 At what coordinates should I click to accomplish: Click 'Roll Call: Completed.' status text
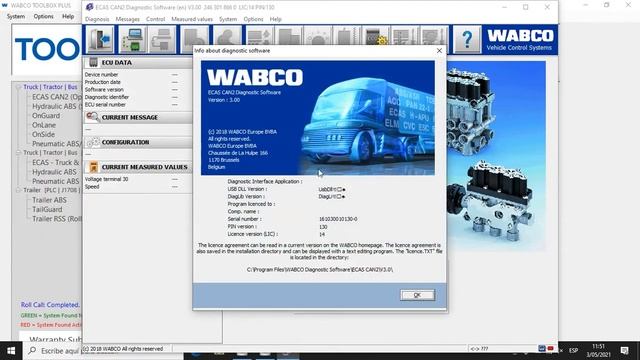coord(50,305)
